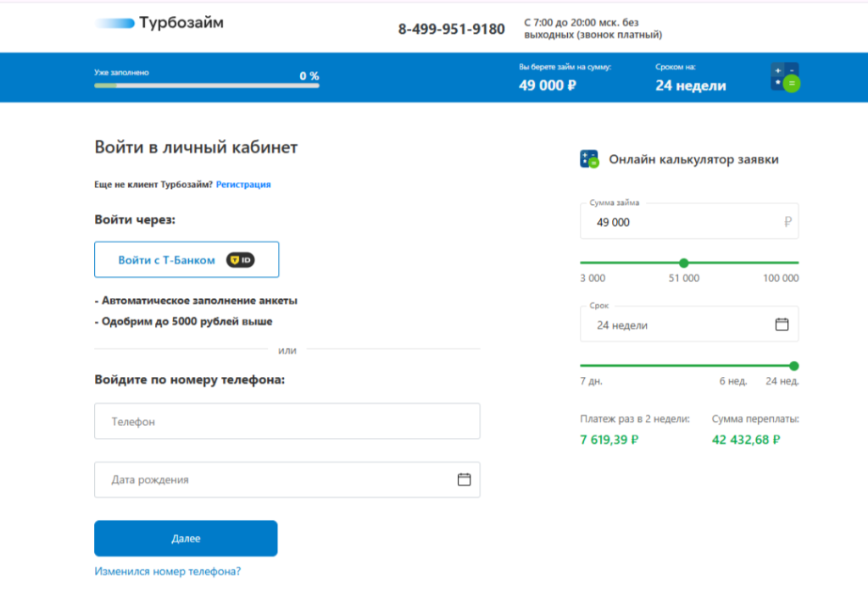Click calculator icon beside Онлайн калькулятор заявки
Image resolution: width=868 pixels, height=598 pixels.
589,159
